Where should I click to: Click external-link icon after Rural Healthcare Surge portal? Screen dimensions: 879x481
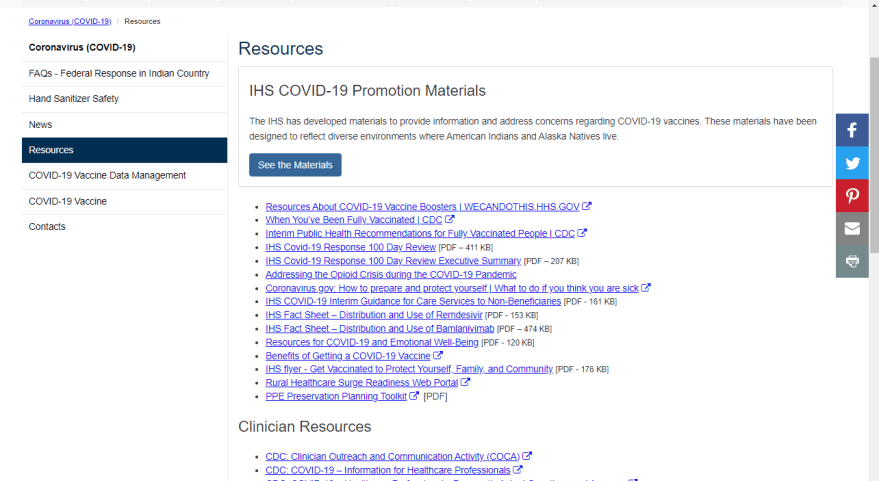coord(465,382)
